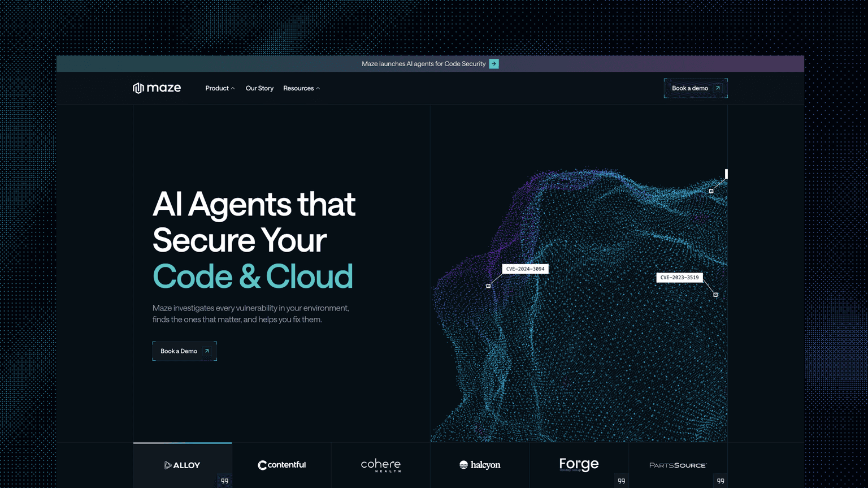The width and height of the screenshot is (868, 488).
Task: Click the CVE-2023-3519 label tag
Action: tap(679, 278)
